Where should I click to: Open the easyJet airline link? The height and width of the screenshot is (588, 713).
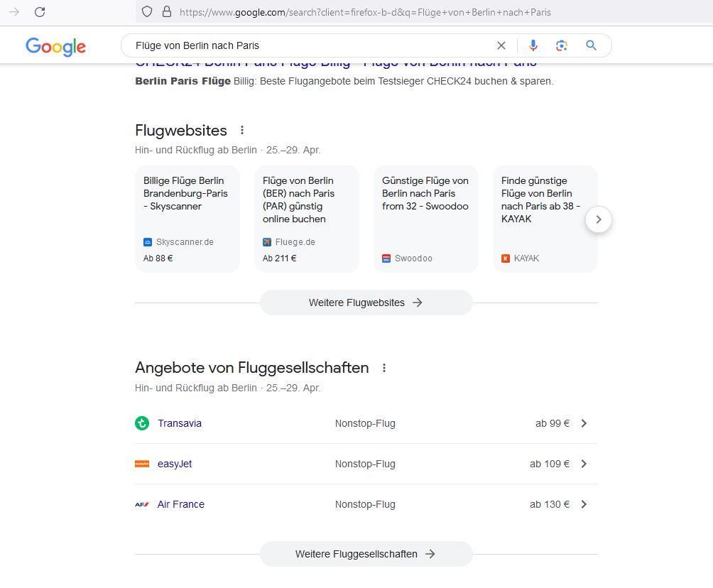(x=175, y=464)
